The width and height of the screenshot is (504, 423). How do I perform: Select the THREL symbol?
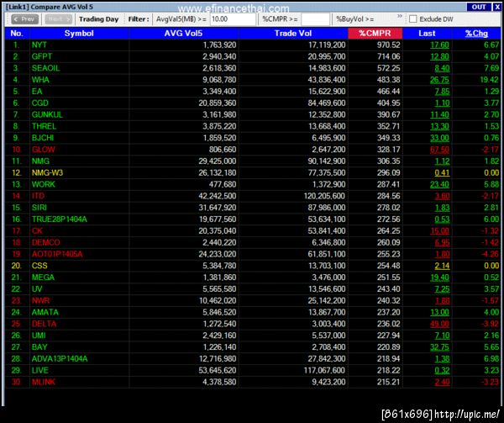coord(44,126)
